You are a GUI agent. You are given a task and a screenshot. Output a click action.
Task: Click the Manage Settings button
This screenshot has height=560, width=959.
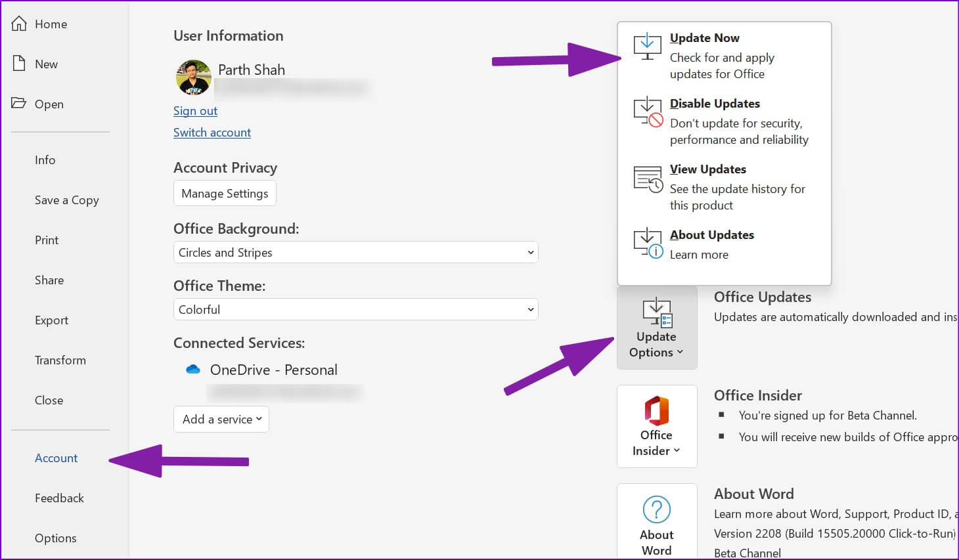coord(225,193)
